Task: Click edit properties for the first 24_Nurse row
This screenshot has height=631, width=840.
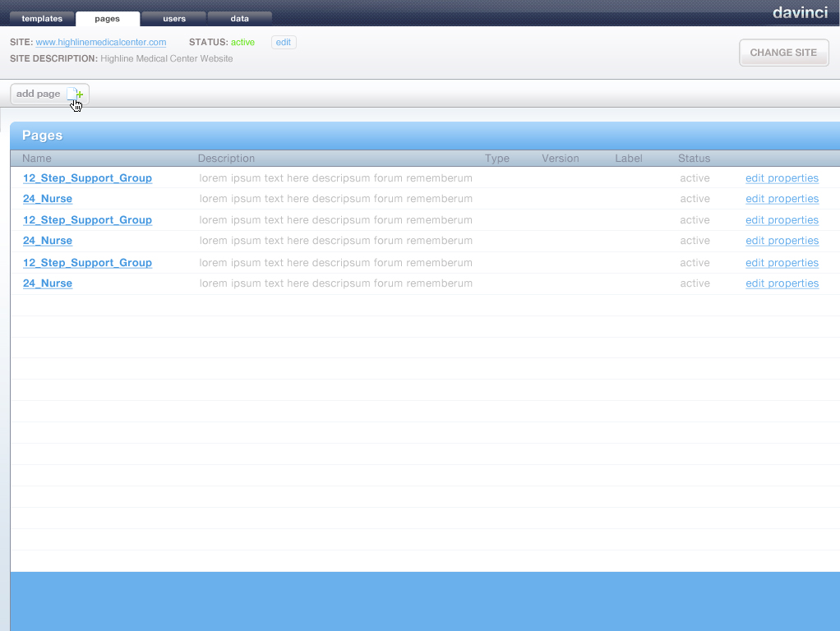Action: click(782, 199)
